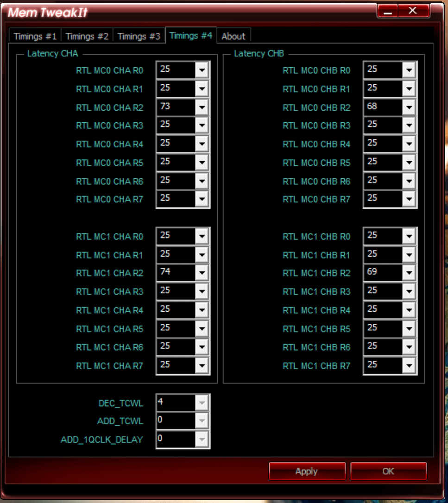Open RTL MC0 CHA R0 dropdown arrow
This screenshot has width=448, height=503.
[x=202, y=70]
